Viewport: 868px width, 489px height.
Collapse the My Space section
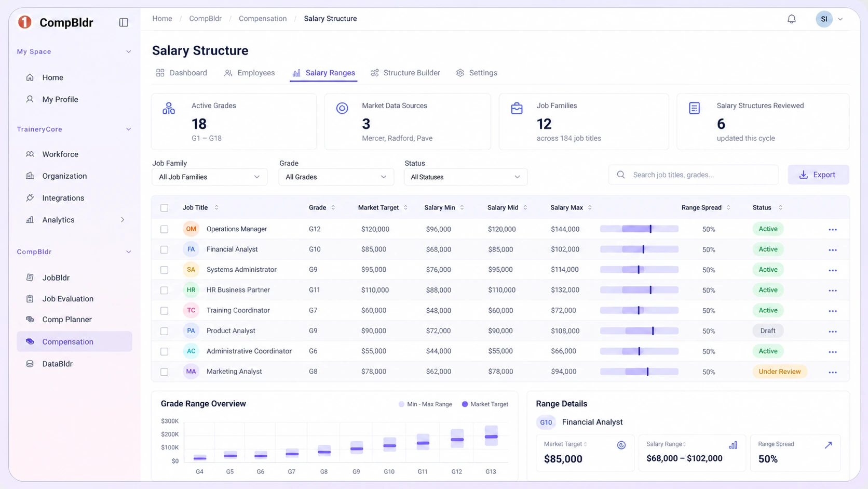(x=128, y=51)
